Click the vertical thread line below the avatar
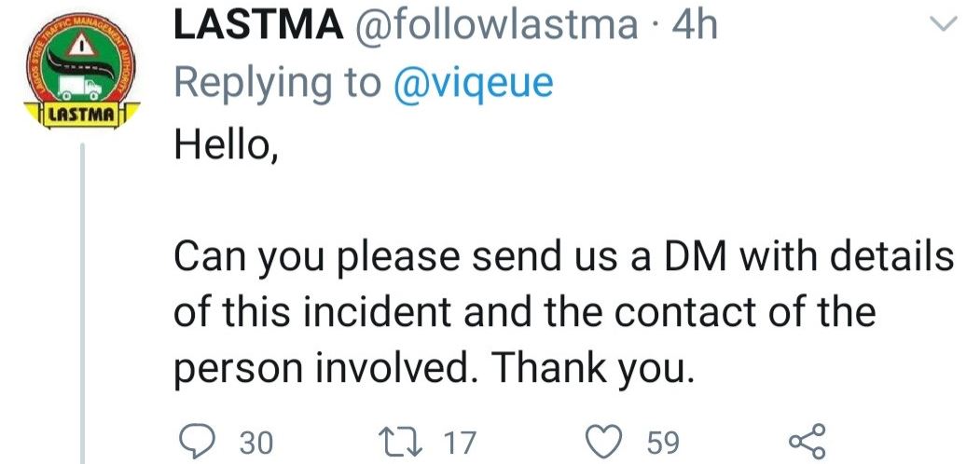The width and height of the screenshot is (980, 464). click(84, 307)
